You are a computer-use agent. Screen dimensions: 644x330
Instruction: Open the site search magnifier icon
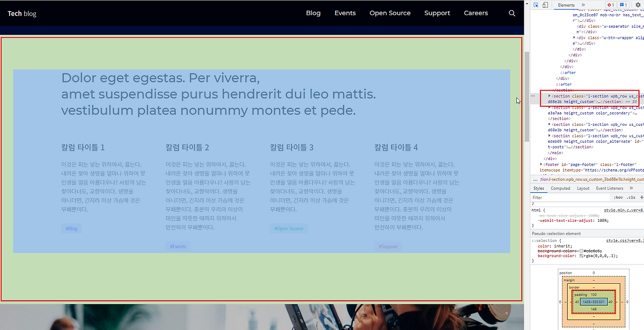click(x=512, y=13)
